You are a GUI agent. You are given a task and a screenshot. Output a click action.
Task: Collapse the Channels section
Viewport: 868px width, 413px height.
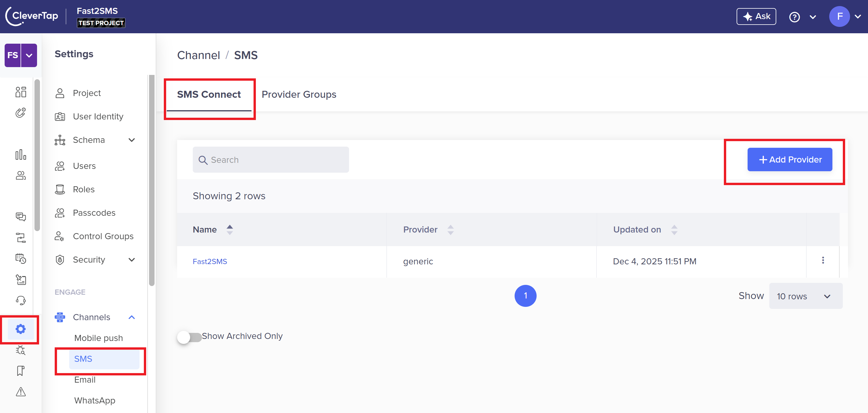[x=131, y=317]
